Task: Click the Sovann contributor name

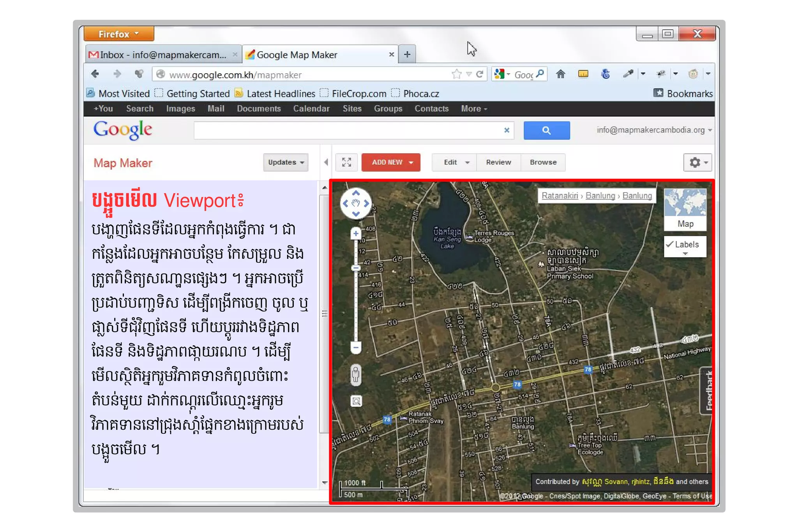Action: pyautogui.click(x=616, y=482)
